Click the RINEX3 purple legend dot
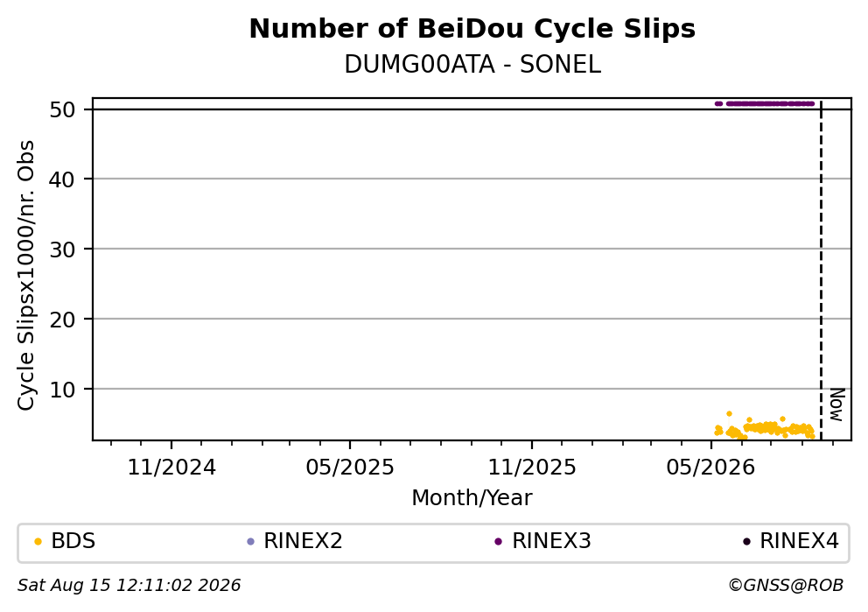 click(x=498, y=542)
